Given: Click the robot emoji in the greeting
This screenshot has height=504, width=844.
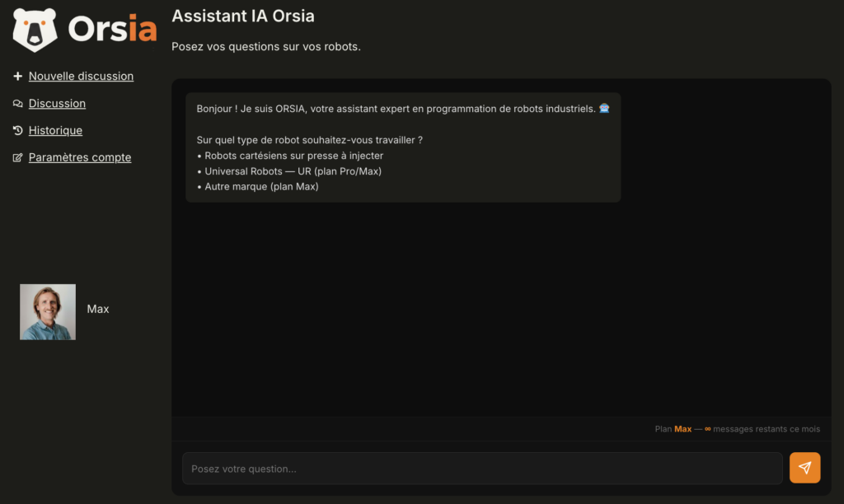Looking at the screenshot, I should pyautogui.click(x=604, y=109).
